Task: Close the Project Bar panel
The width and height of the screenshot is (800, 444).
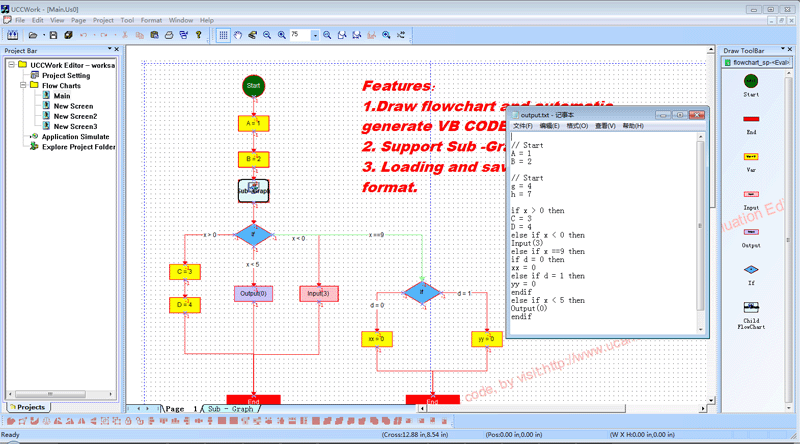Action: pos(115,50)
